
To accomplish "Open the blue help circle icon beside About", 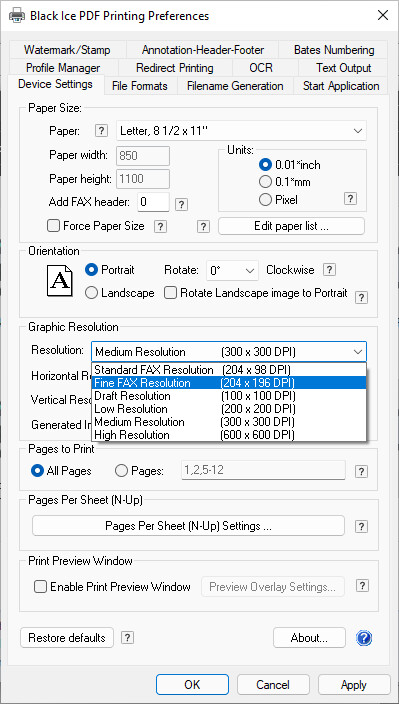I will pos(364,638).
